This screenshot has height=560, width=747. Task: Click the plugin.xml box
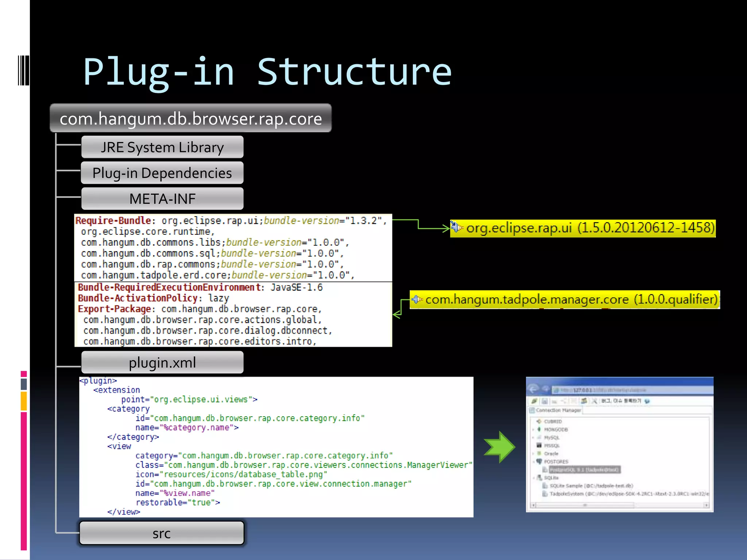[162, 362]
